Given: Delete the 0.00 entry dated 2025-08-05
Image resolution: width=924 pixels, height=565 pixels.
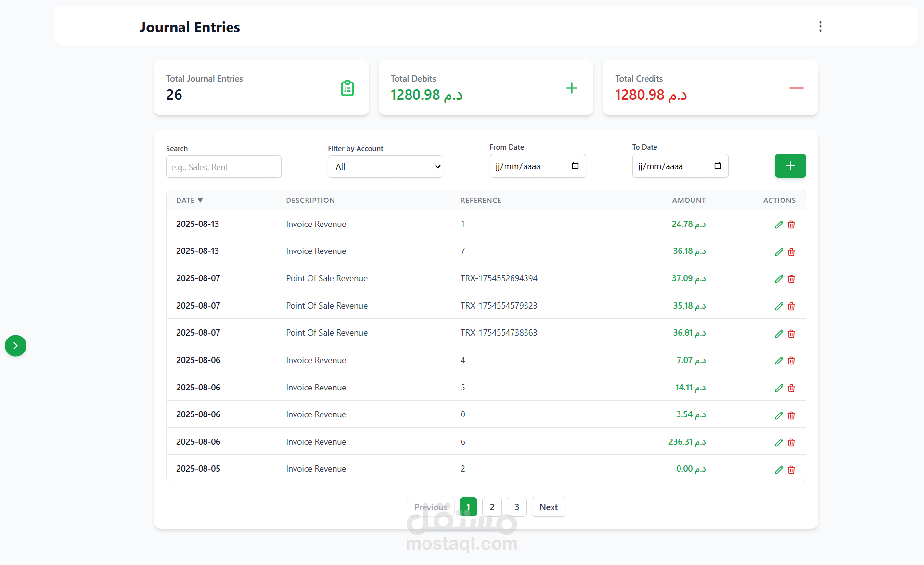Looking at the screenshot, I should [791, 470].
